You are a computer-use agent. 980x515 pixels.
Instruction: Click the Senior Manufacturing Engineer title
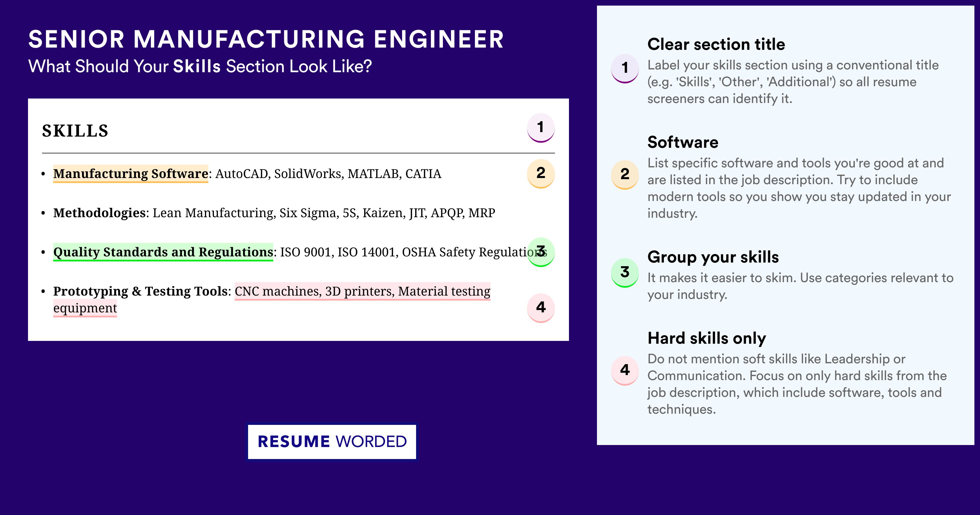click(266, 39)
